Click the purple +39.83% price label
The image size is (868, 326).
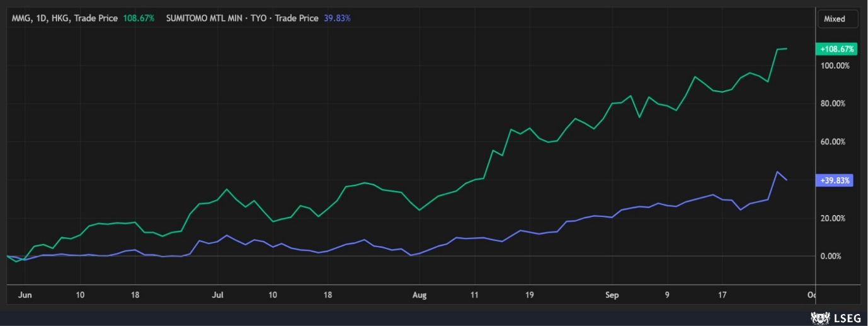coord(834,180)
